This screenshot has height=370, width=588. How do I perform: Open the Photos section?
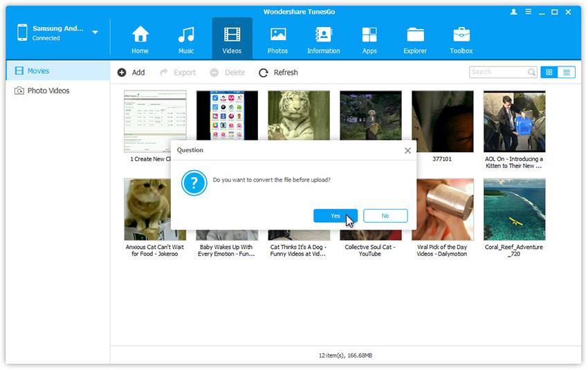coord(277,39)
